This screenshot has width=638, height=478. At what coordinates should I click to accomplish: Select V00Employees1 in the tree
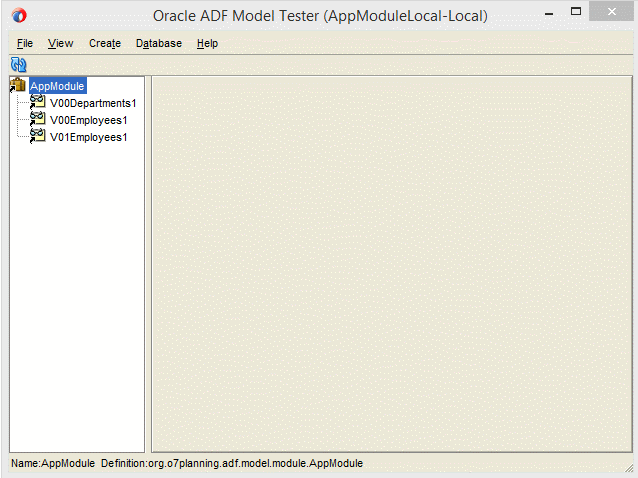[88, 120]
